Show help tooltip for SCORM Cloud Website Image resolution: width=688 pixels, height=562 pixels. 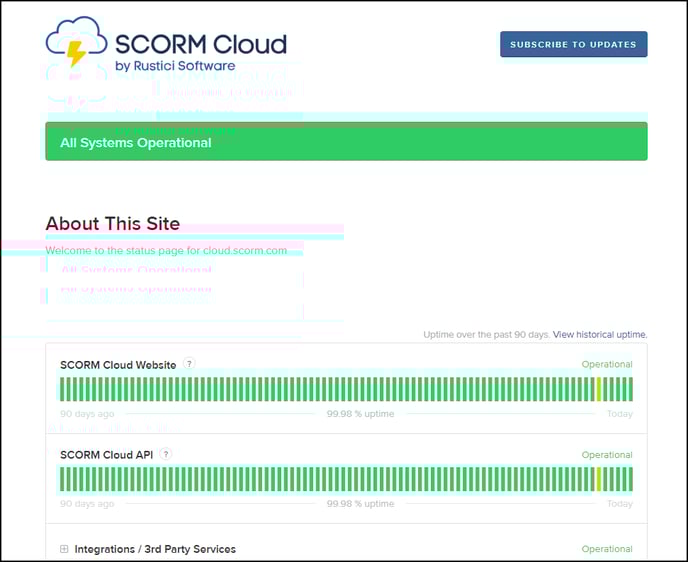(189, 364)
